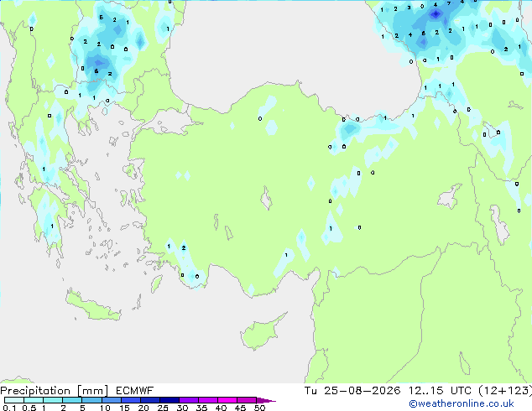Click the 'Precipitation' title text
532x411 pixels.
pyautogui.click(x=35, y=391)
